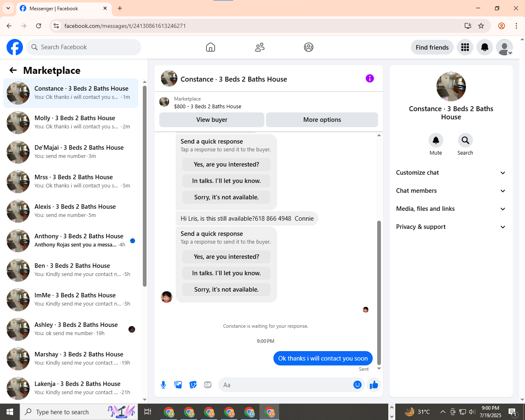Attach a photo with the image icon
525x420 pixels.
click(x=178, y=385)
